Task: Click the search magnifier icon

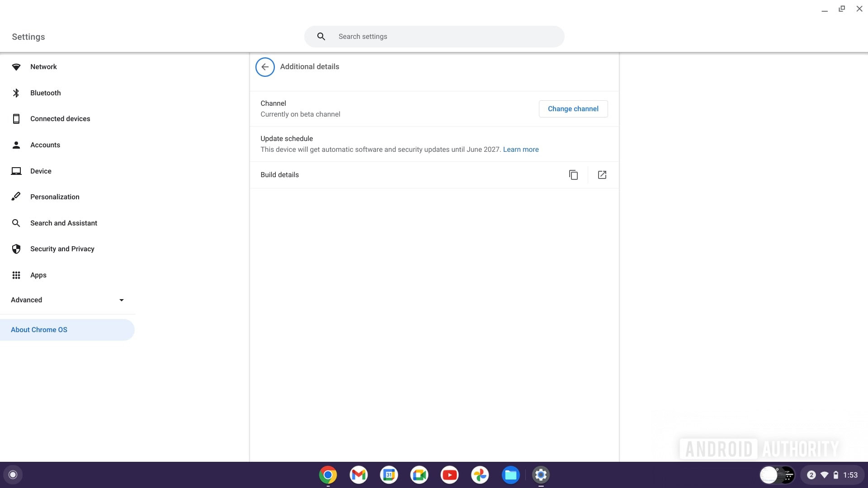Action: coord(321,37)
